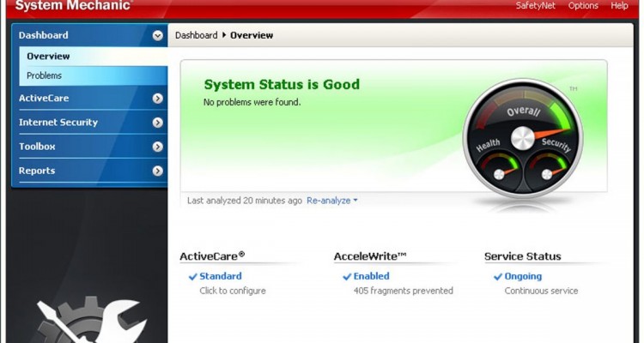Open the Help menu
This screenshot has height=343, width=644.
click(x=619, y=6)
